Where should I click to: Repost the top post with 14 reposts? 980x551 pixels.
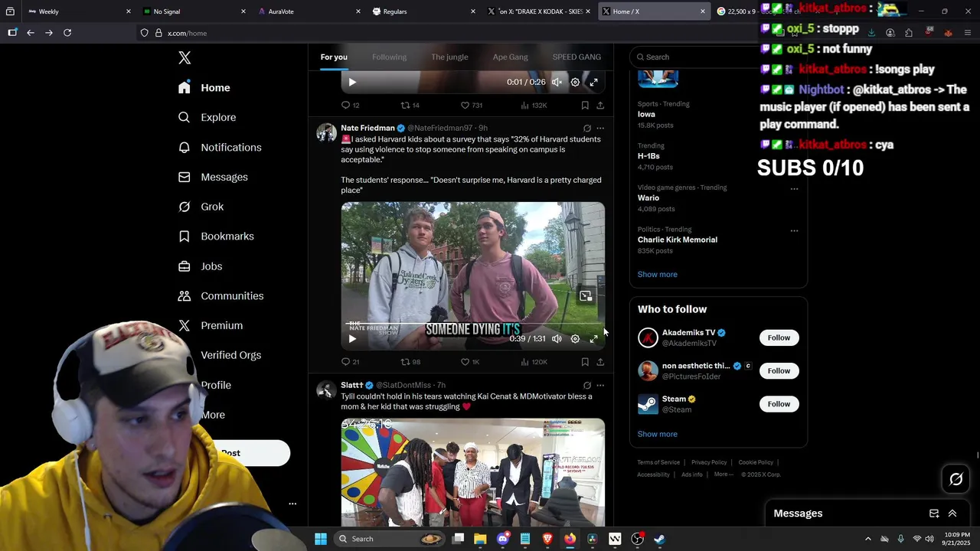(x=410, y=106)
